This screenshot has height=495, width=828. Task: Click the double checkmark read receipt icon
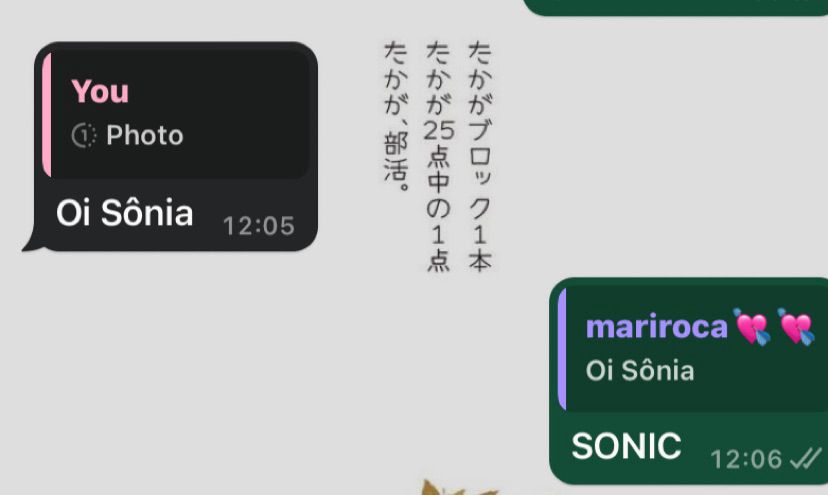point(805,459)
